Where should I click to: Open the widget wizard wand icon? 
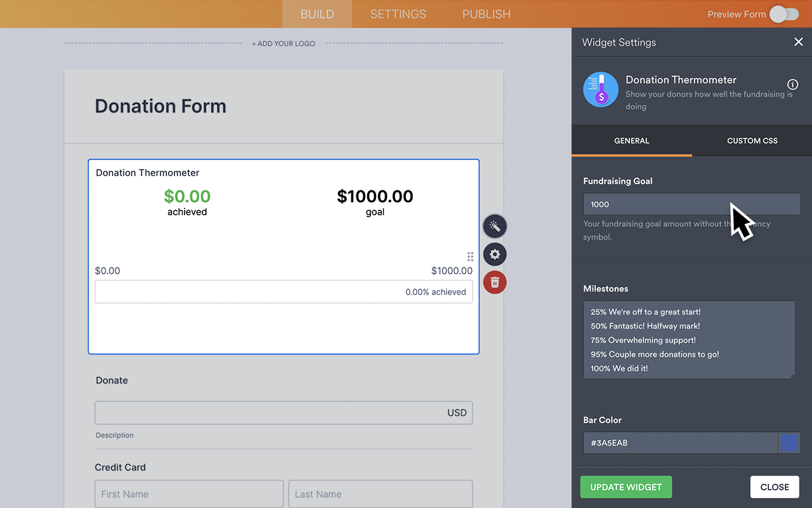click(495, 226)
